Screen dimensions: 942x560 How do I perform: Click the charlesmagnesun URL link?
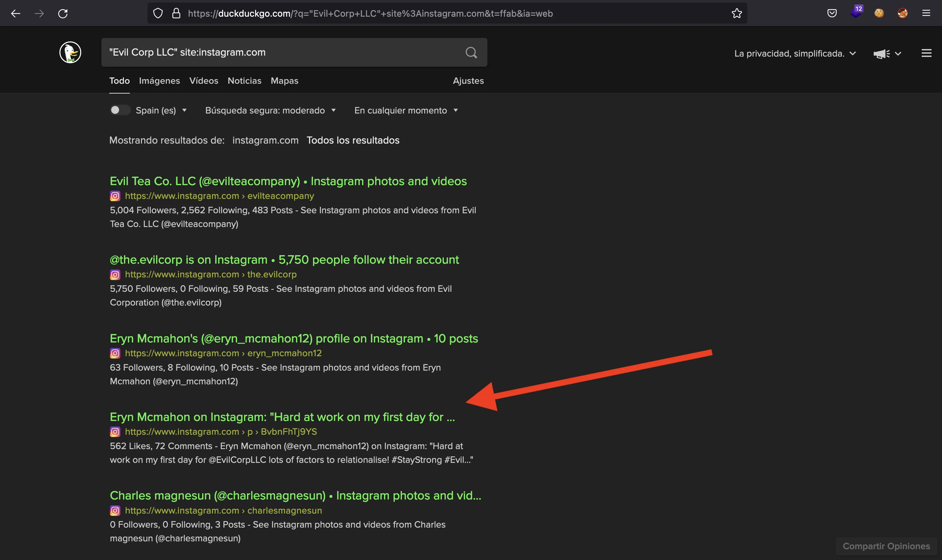223,511
